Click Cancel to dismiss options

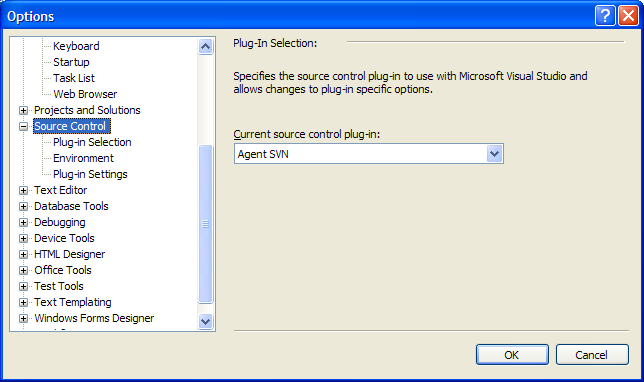pos(592,354)
